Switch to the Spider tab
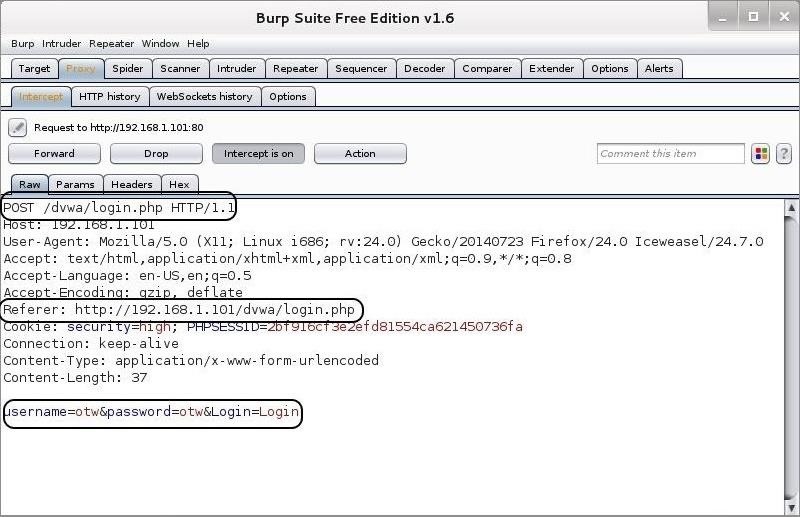Screen dimensions: 800x517 point(128,68)
